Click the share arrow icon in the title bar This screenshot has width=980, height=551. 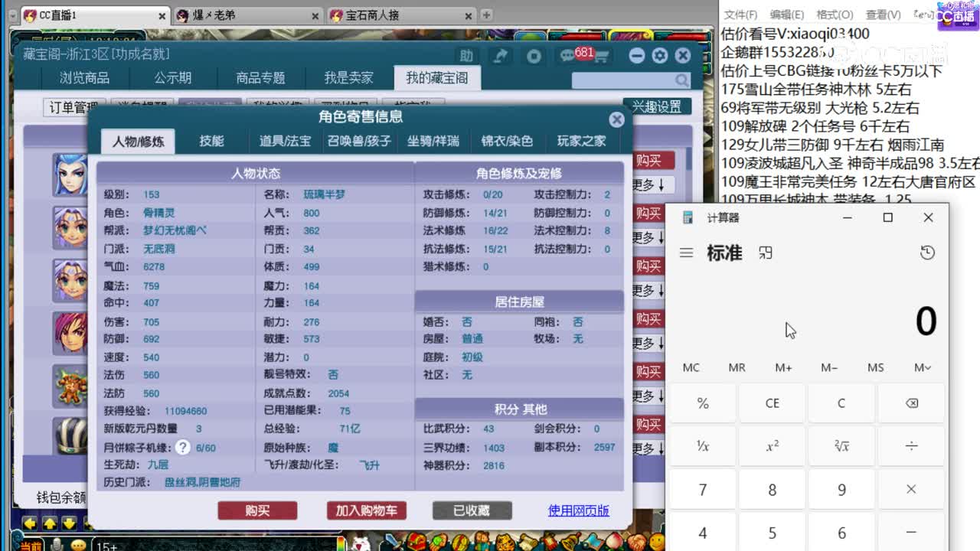[x=498, y=56]
